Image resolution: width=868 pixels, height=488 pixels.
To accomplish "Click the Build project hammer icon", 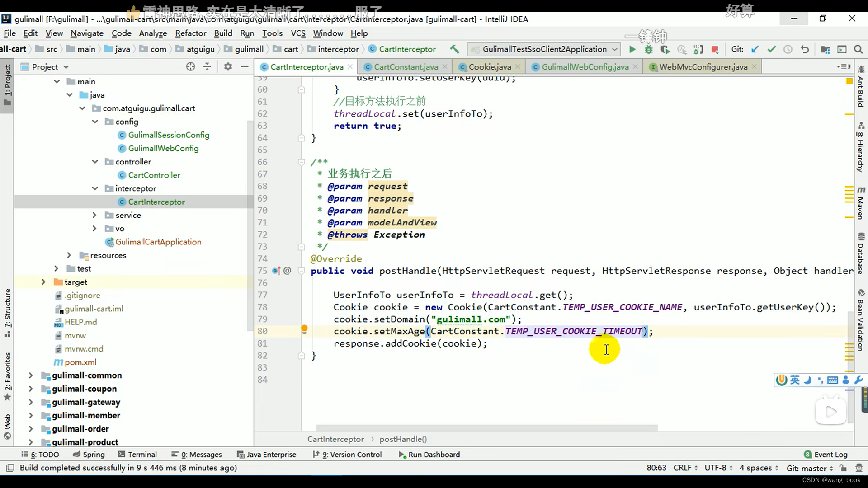I will pos(455,49).
